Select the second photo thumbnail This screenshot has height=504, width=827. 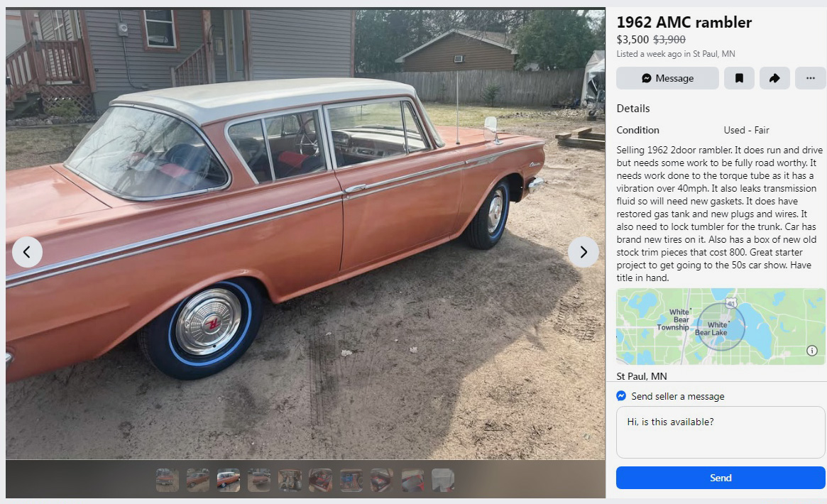coord(198,481)
